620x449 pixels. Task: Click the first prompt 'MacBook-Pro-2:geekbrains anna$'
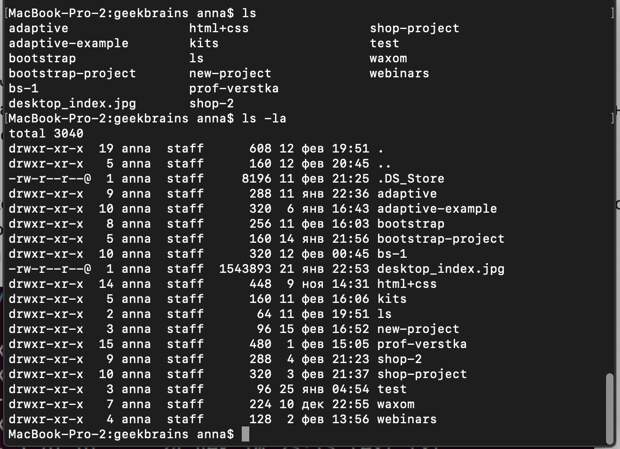[x=121, y=13]
